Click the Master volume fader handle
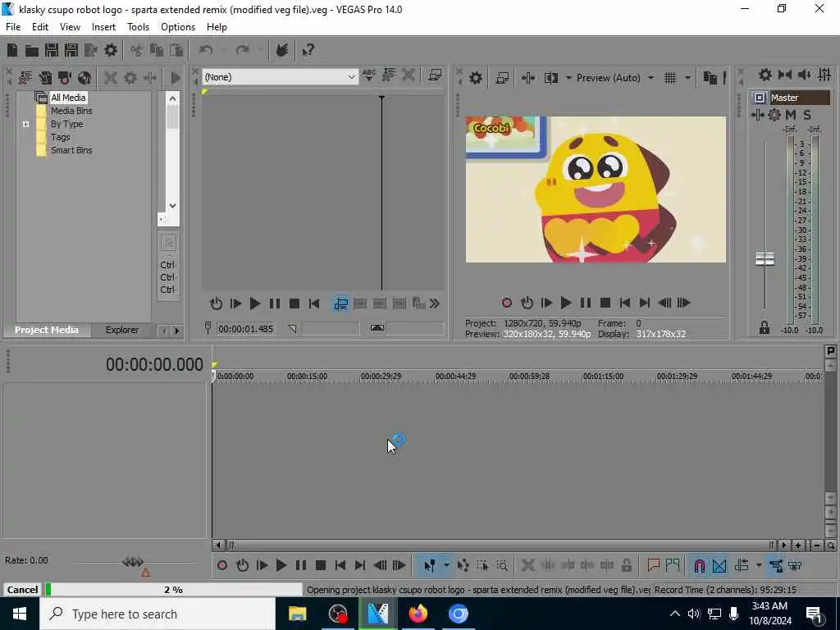840x630 pixels. (x=765, y=259)
